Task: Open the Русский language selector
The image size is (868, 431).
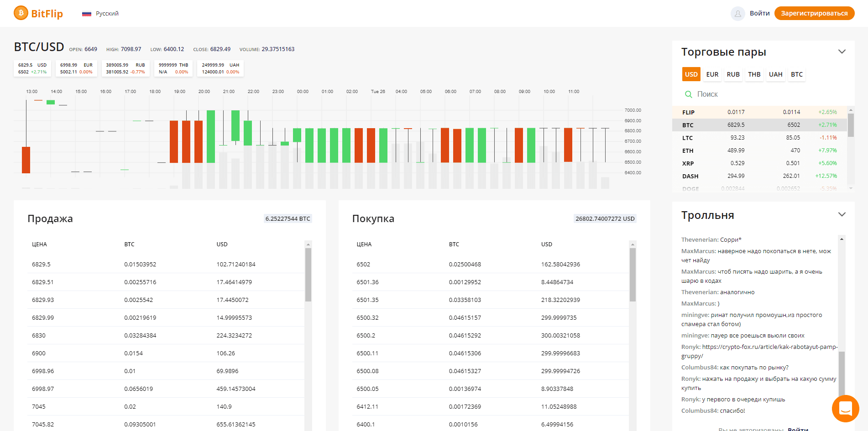Action: coord(107,14)
